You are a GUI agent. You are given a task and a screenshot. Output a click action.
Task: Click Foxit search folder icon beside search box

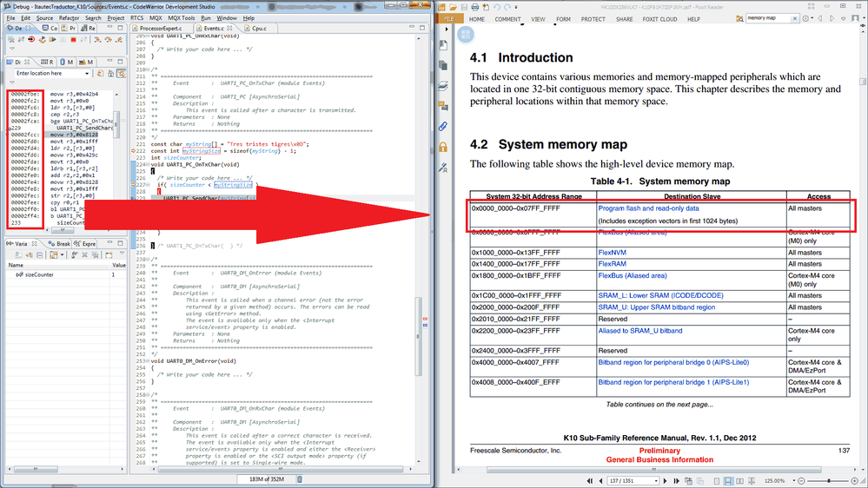pos(739,18)
